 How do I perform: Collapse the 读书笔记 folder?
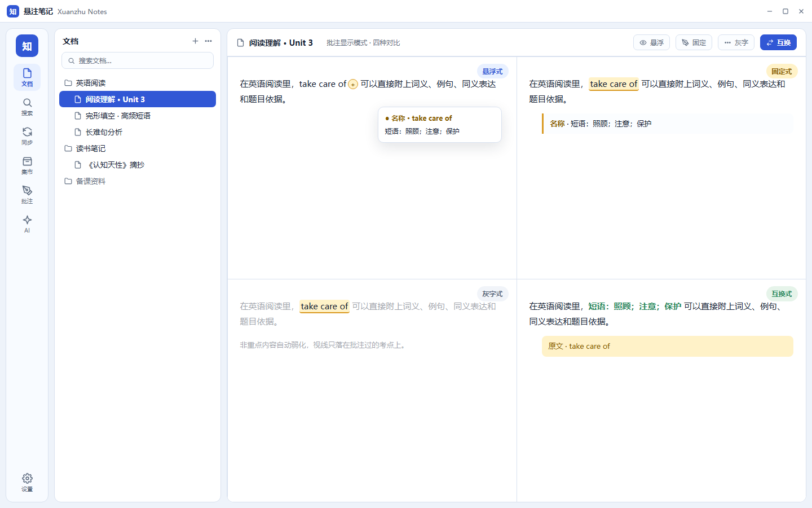tap(138, 148)
